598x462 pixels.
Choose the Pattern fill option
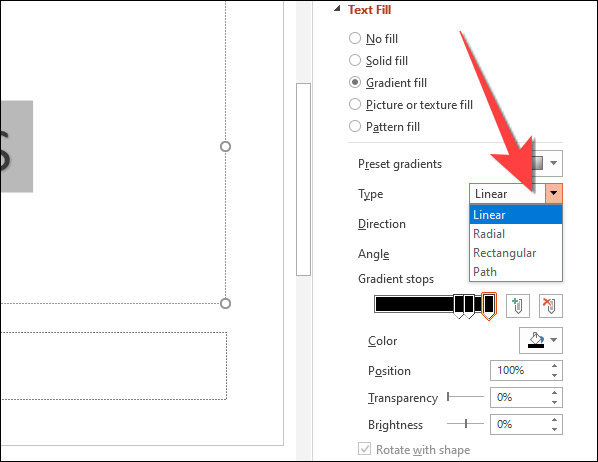384,126
